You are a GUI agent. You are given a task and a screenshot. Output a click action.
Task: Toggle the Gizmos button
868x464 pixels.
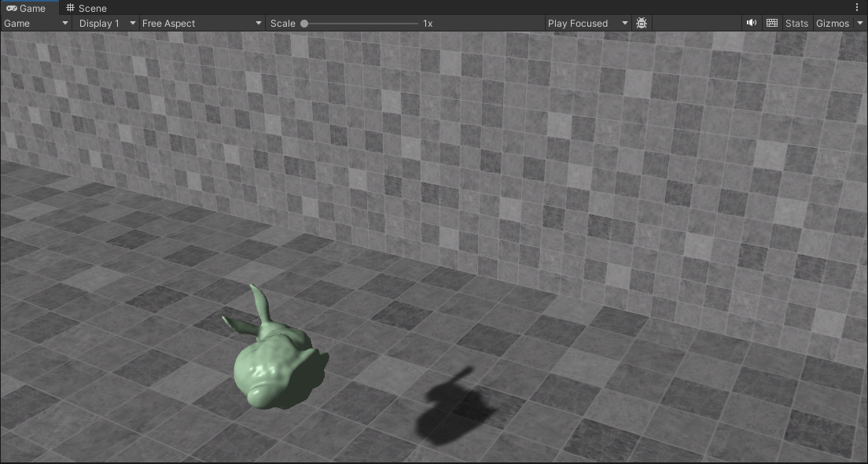click(833, 24)
